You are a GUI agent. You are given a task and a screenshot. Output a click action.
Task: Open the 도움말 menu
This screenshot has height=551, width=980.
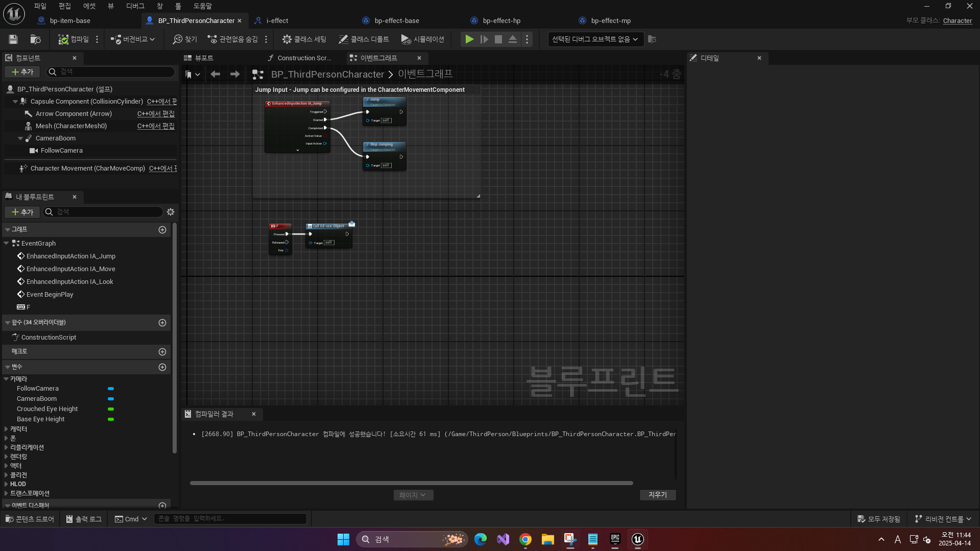point(203,6)
